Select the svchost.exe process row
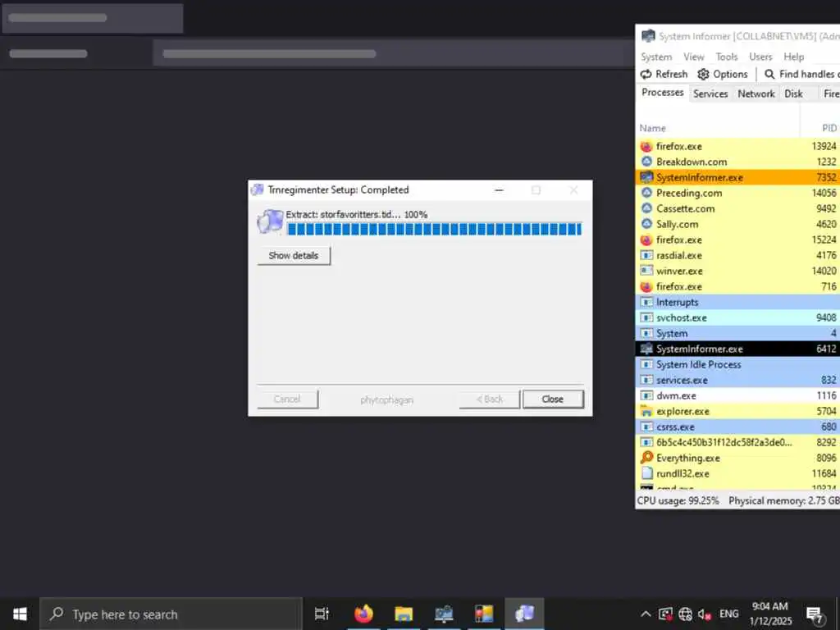Image resolution: width=840 pixels, height=630 pixels. click(x=737, y=317)
